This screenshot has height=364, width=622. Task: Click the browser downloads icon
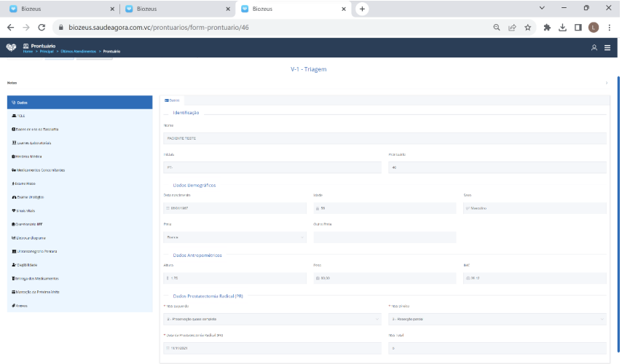(562, 28)
